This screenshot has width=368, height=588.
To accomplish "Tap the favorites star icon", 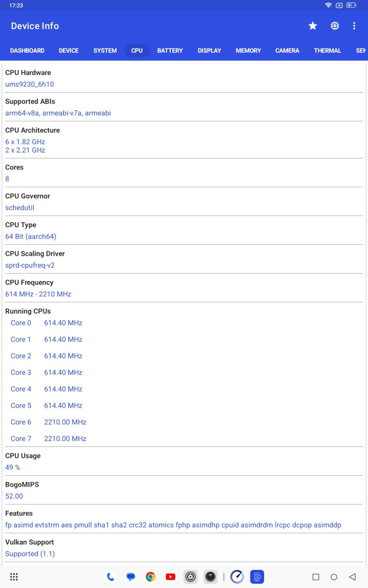I will click(313, 26).
